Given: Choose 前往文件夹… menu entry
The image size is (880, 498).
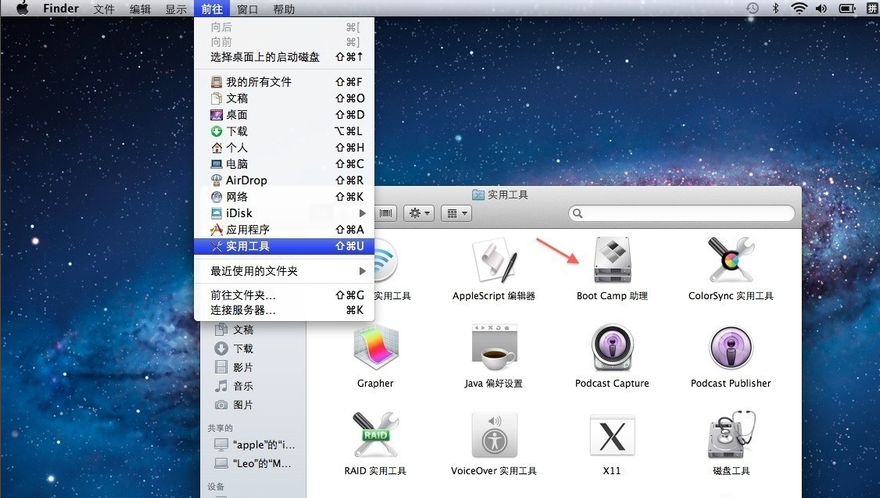Looking at the screenshot, I should [284, 295].
